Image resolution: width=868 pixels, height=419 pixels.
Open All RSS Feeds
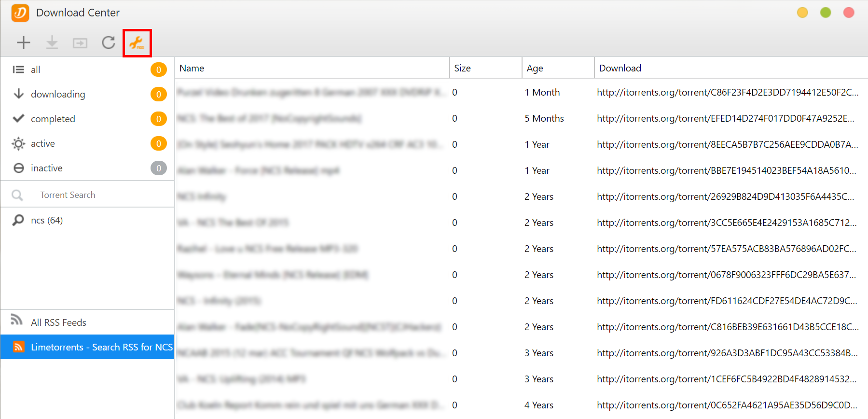(58, 322)
